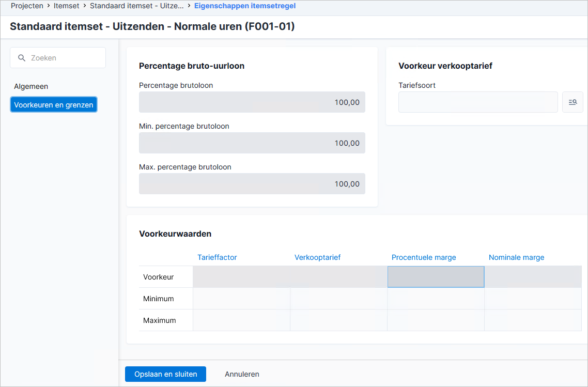Screen dimensions: 588x387
Task: Click the search magnifier icon in Zoeken
Action: [x=22, y=58]
